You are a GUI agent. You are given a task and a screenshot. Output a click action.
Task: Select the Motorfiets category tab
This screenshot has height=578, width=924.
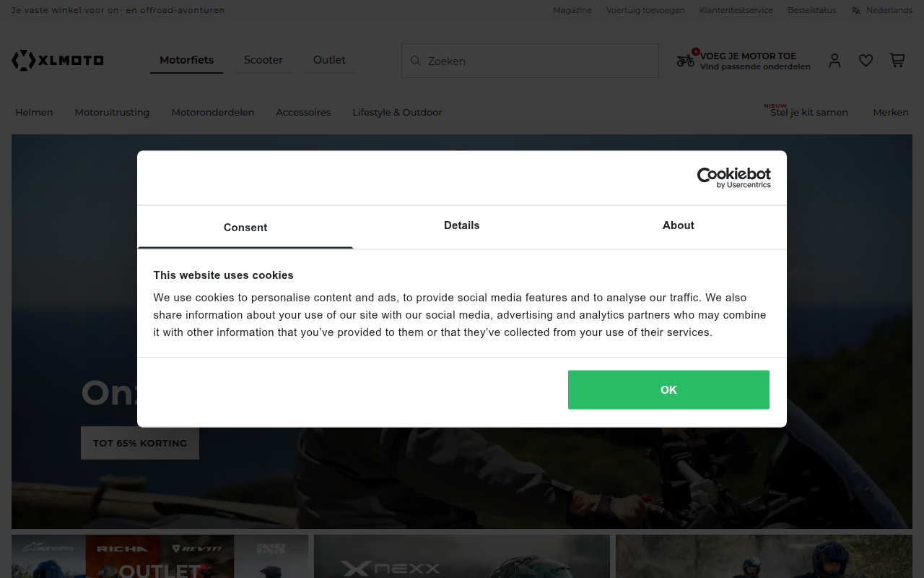click(x=186, y=60)
